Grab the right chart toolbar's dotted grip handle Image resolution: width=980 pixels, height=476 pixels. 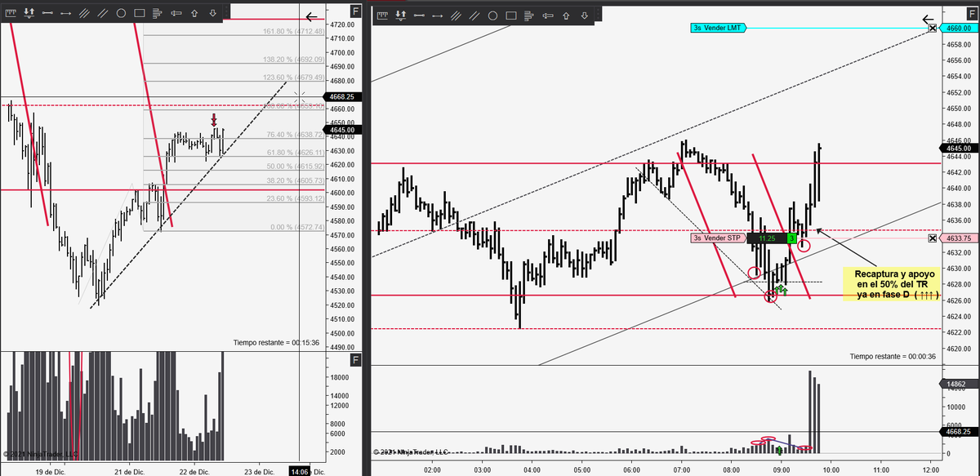pyautogui.click(x=599, y=16)
